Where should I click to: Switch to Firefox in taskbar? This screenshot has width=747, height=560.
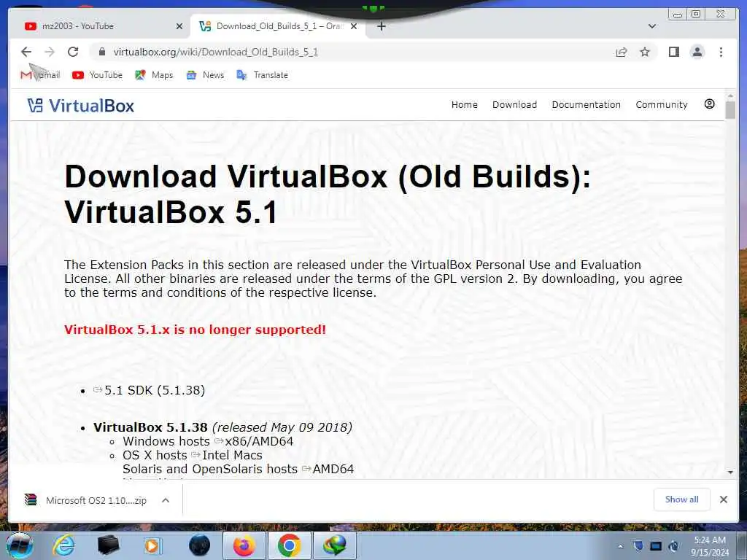244,545
